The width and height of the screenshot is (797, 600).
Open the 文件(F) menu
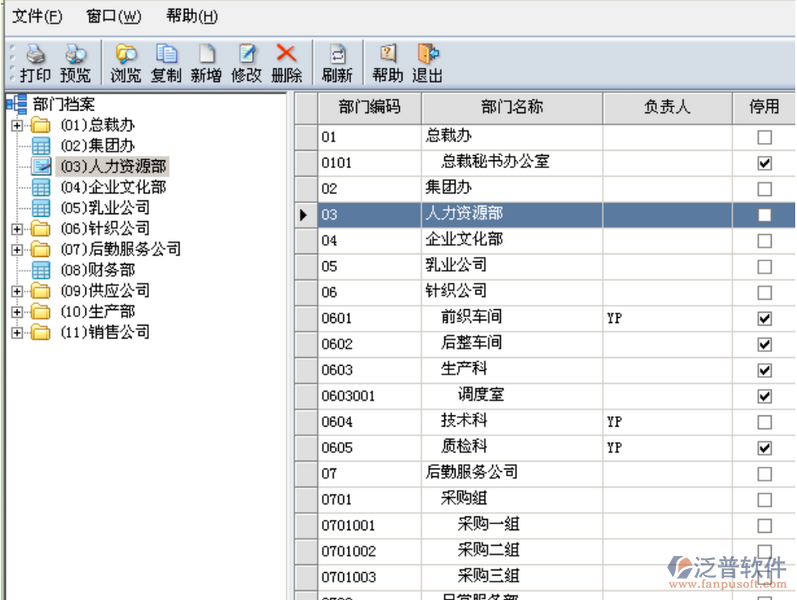pos(37,16)
